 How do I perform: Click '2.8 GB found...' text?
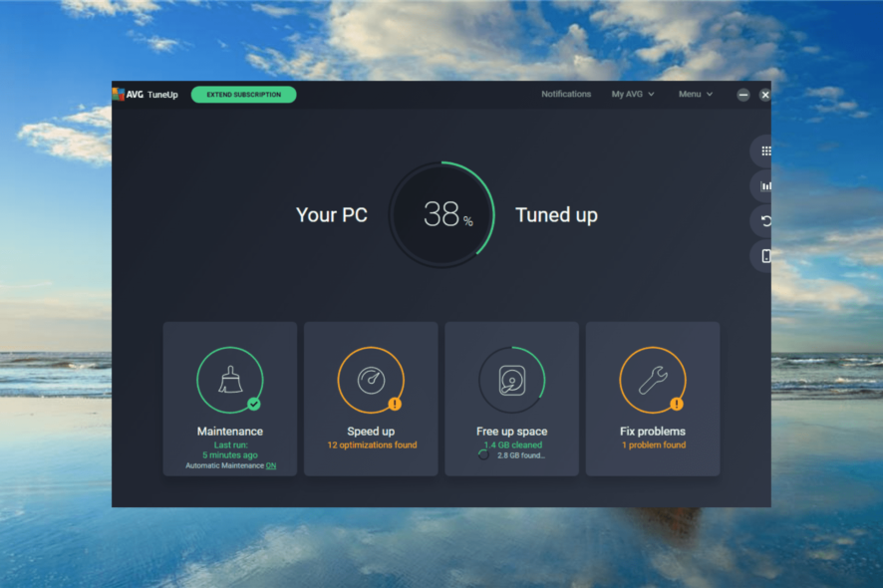tap(521, 455)
